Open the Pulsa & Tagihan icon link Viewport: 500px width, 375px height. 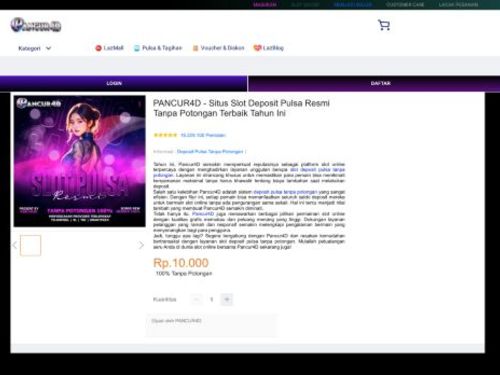(136, 48)
